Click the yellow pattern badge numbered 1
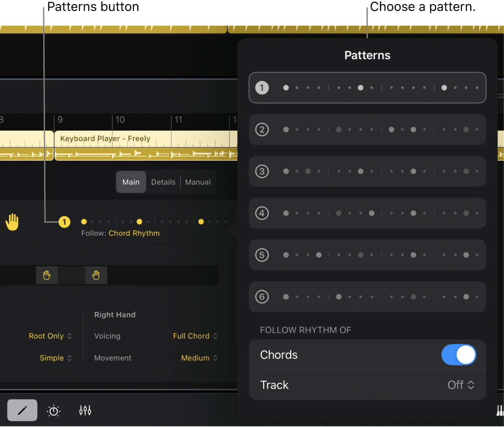The height and width of the screenshot is (427, 504). (64, 221)
